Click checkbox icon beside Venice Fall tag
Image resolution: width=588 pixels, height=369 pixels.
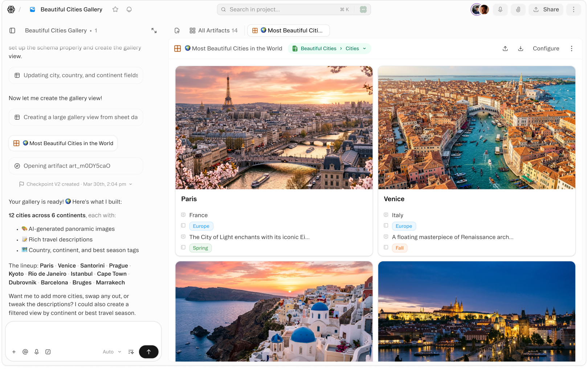pos(386,247)
